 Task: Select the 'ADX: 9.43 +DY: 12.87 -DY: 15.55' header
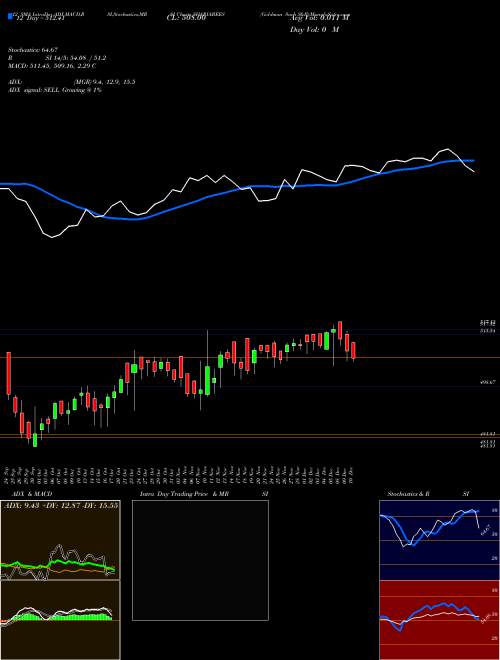click(x=61, y=505)
